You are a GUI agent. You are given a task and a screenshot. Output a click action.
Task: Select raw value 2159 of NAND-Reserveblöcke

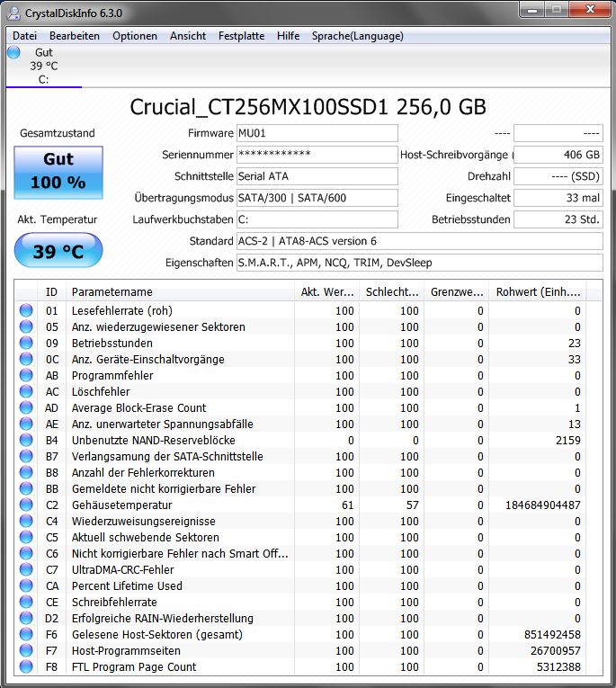coord(568,440)
